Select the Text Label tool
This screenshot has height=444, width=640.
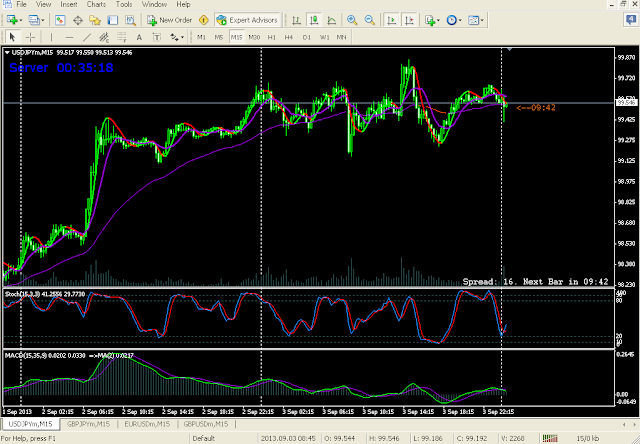pos(157,37)
